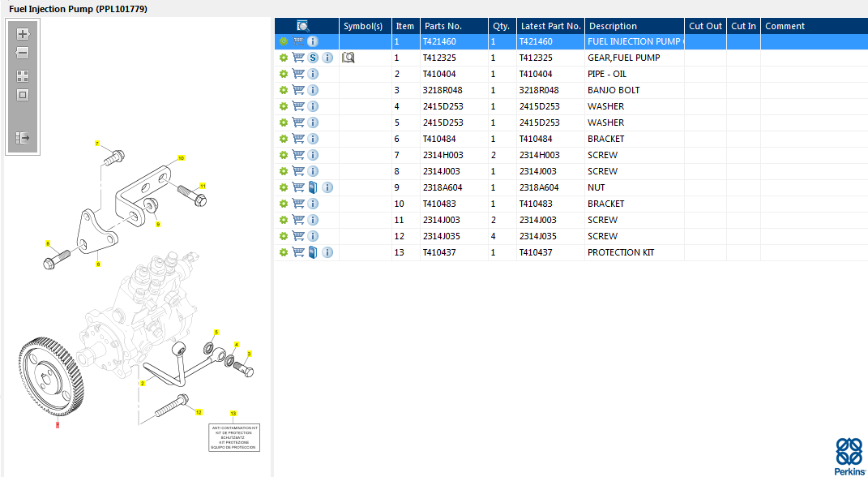Add T410483 BRACKET to cart
Screen dimensions: 868x477
(x=297, y=204)
